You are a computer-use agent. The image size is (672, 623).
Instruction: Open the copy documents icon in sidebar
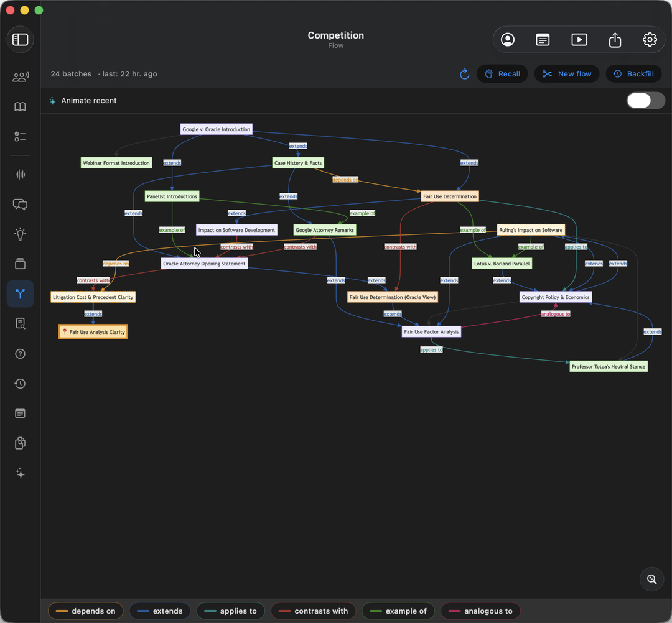[x=20, y=443]
